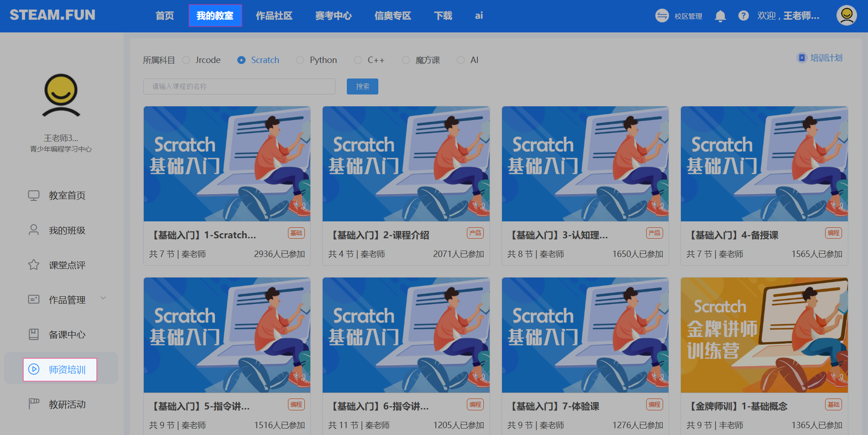This screenshot has width=868, height=435.
Task: Open the 赛考中心 tab
Action: coord(334,16)
